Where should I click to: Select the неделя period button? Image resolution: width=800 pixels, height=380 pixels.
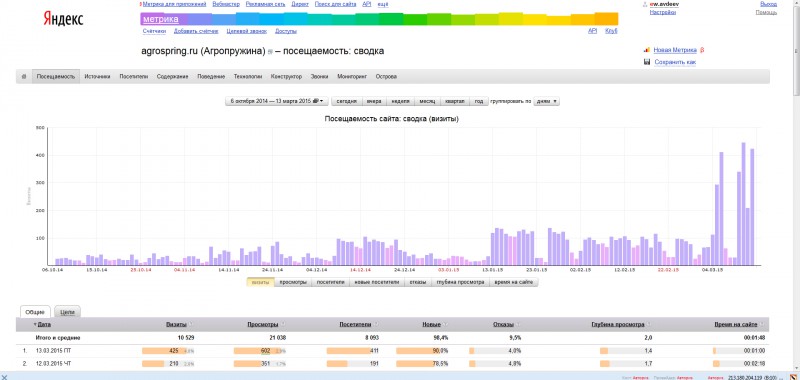[400, 102]
